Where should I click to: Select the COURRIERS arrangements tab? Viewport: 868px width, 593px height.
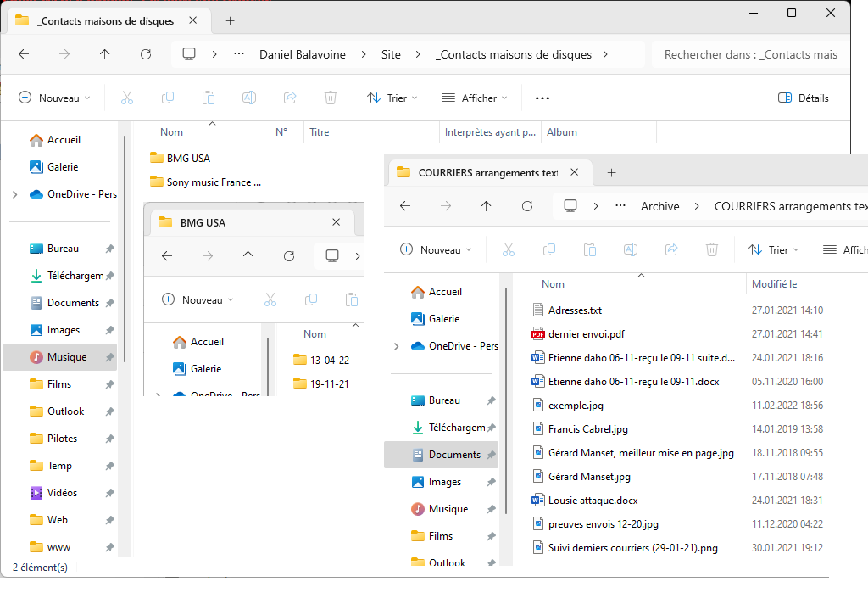487,172
